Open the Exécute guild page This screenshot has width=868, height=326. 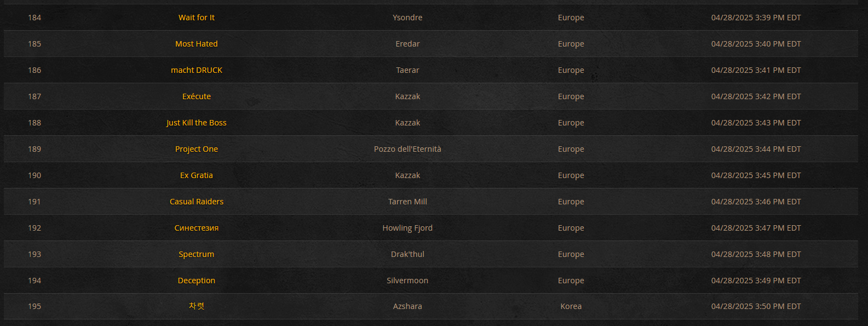196,96
